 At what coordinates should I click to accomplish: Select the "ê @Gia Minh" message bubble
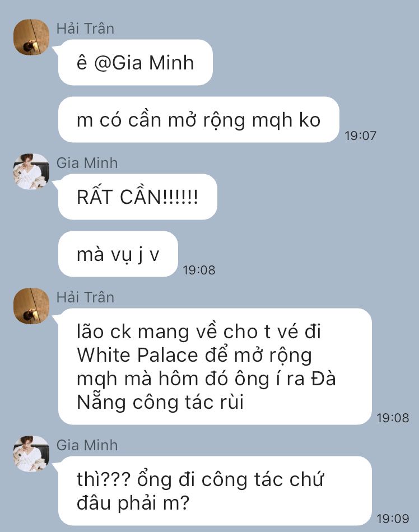136,62
